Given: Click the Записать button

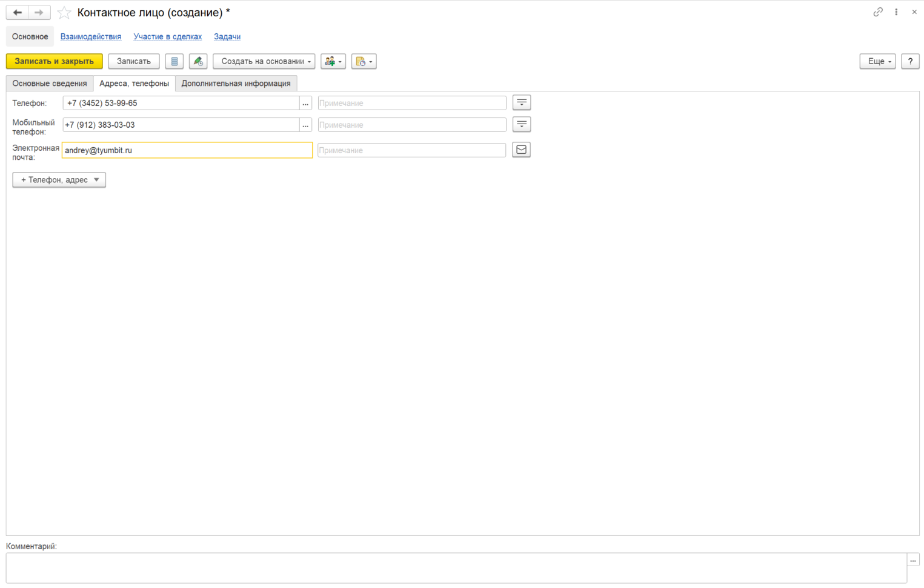Looking at the screenshot, I should coord(134,61).
